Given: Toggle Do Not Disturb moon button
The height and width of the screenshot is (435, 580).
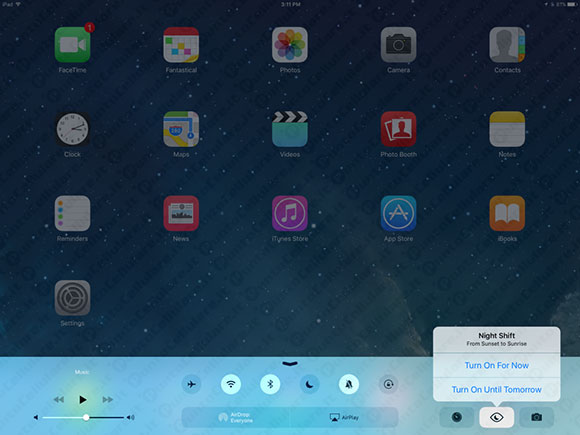Looking at the screenshot, I should coord(309,384).
